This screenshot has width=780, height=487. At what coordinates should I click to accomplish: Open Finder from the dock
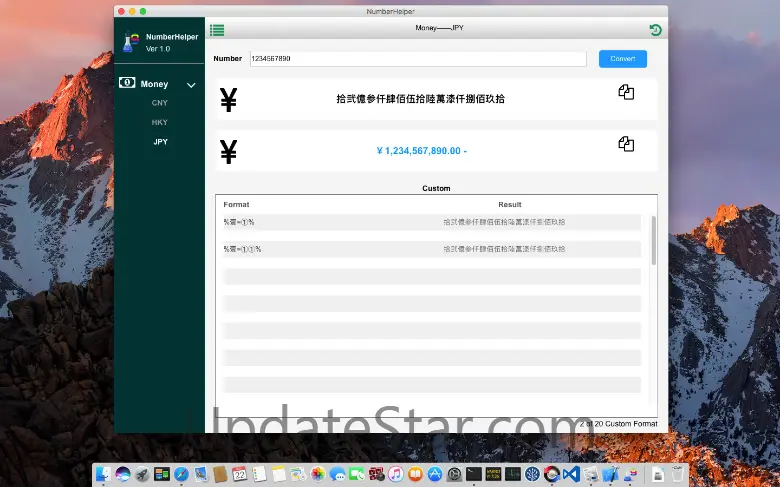coord(104,474)
